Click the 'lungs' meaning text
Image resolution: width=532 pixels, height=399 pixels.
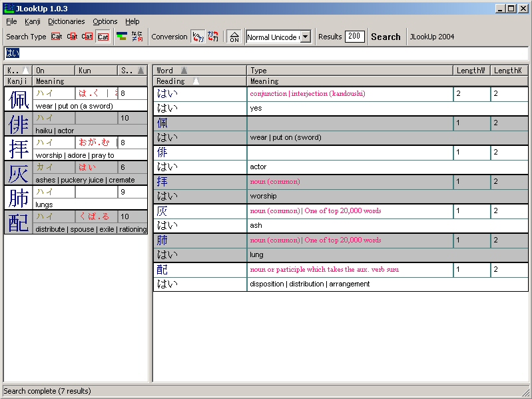click(44, 204)
